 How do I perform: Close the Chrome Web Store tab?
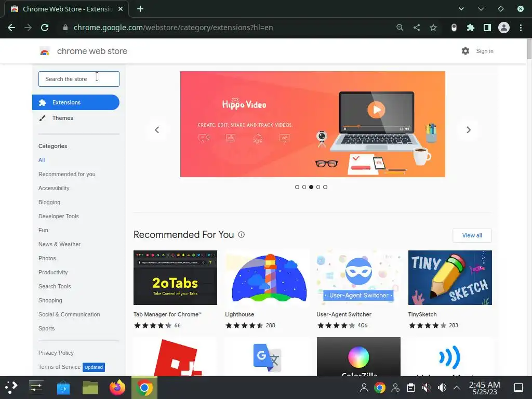point(121,9)
